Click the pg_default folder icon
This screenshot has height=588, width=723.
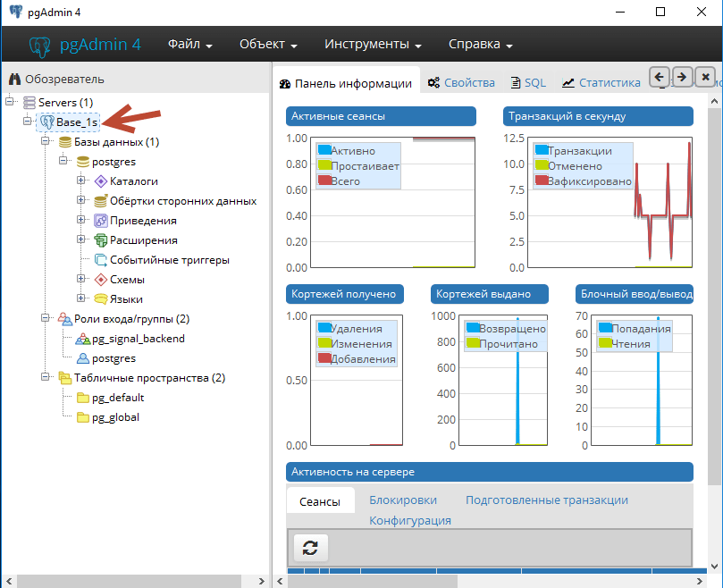82,398
